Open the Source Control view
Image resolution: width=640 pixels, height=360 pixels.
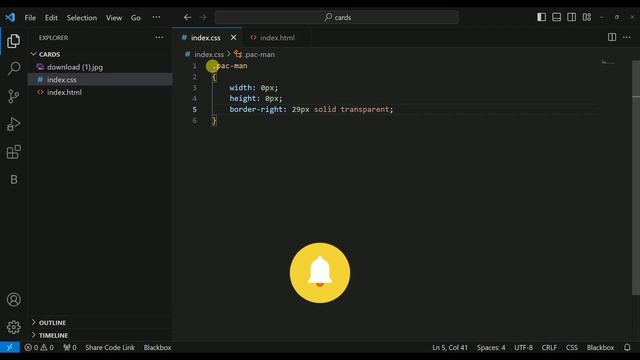tap(13, 96)
